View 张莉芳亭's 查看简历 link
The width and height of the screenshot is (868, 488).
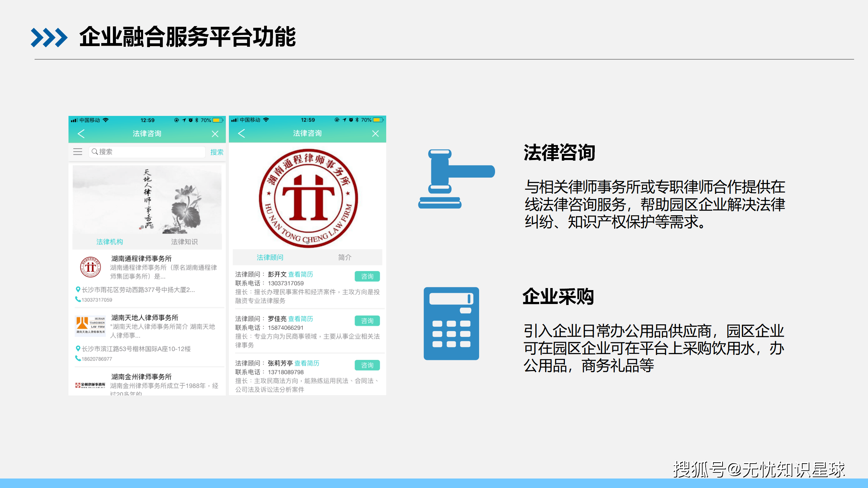[307, 363]
